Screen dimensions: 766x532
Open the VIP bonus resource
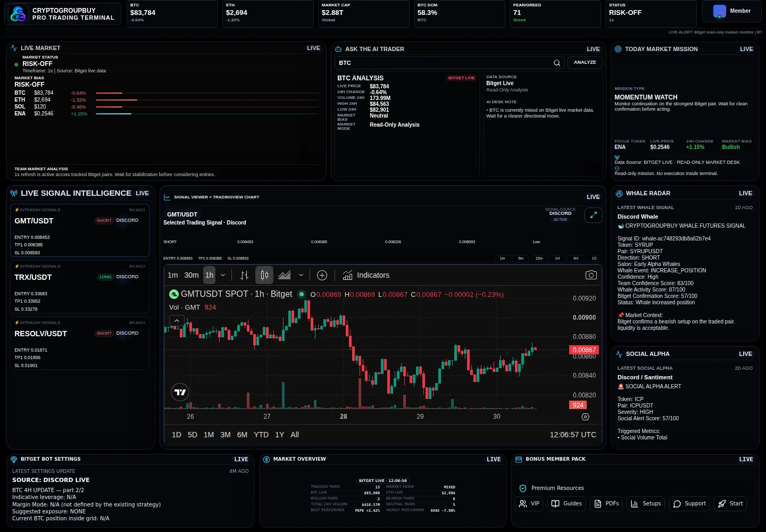coord(529,503)
